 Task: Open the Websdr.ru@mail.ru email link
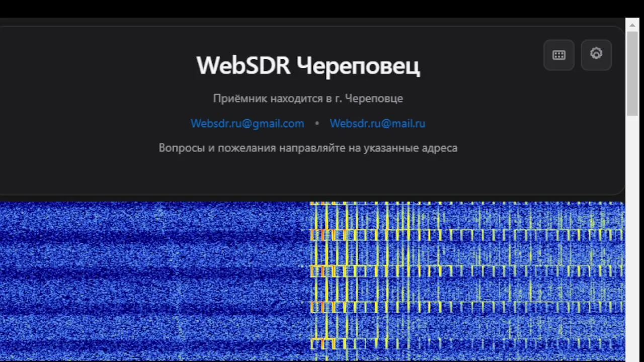[377, 123]
